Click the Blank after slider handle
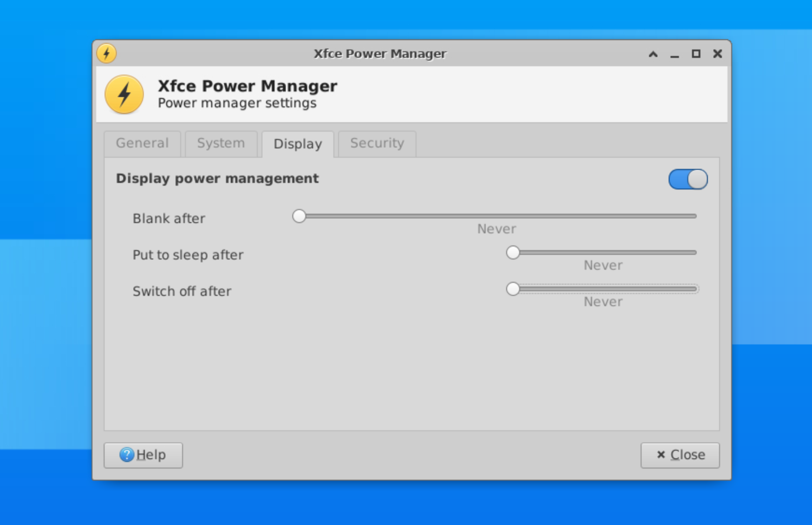This screenshot has height=525, width=812. (299, 216)
